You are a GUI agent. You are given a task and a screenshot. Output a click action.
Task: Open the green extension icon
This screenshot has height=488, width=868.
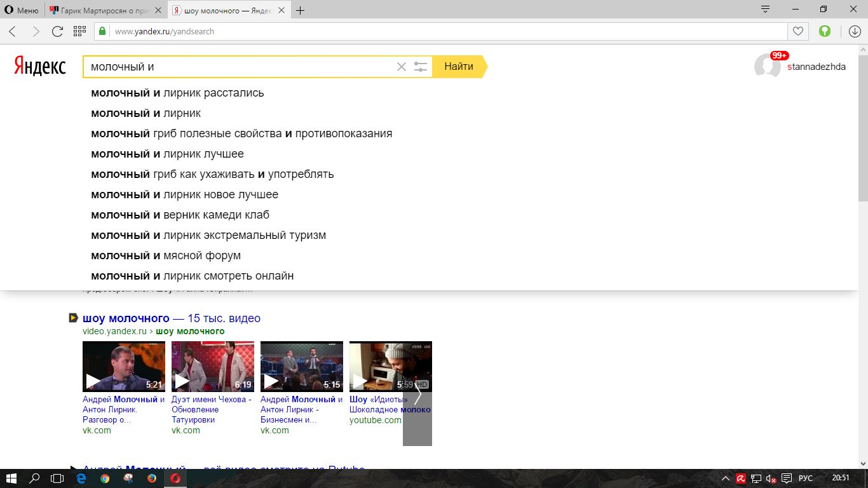click(x=825, y=31)
